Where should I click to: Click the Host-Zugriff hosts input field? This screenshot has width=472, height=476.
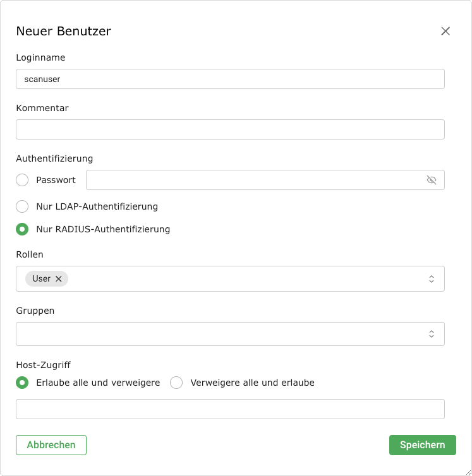[x=230, y=409]
